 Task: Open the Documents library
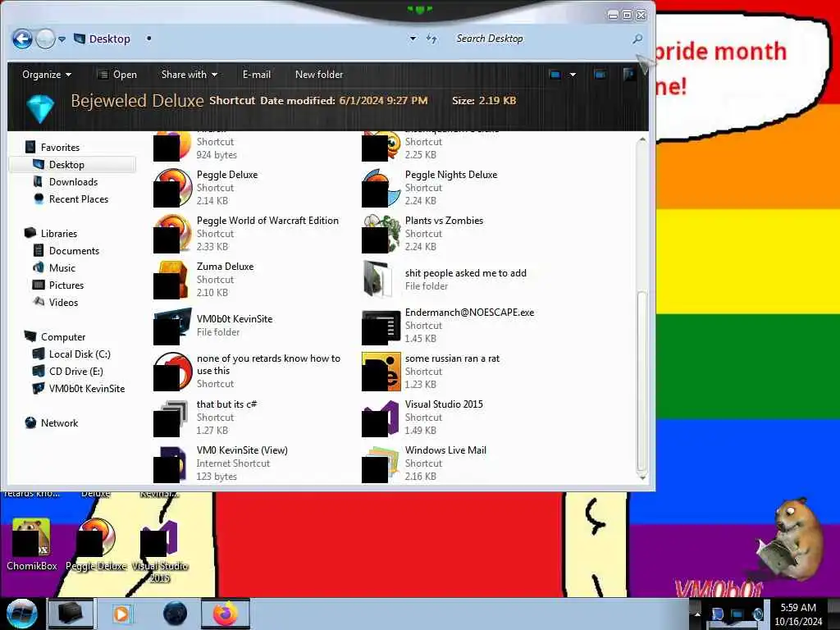[x=66, y=250]
